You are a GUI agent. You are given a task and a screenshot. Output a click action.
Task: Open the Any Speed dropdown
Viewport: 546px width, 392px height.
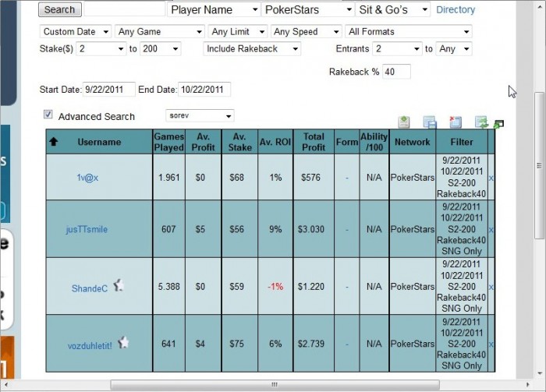[x=306, y=32]
